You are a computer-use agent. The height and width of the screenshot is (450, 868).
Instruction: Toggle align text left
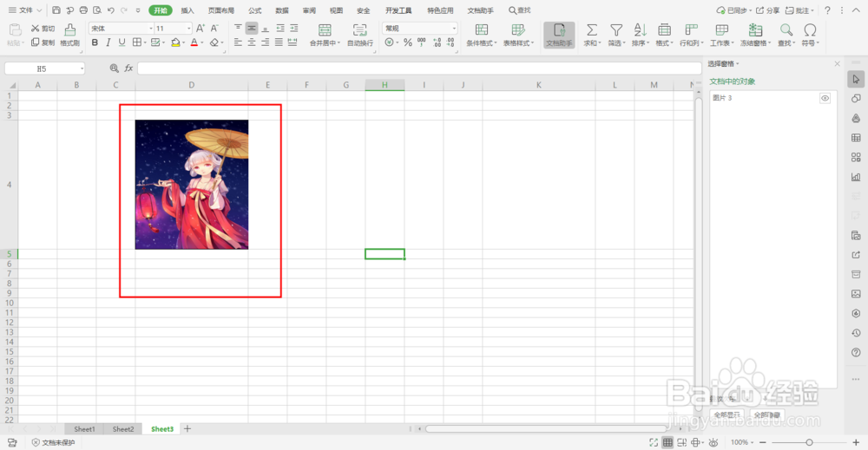tap(238, 42)
